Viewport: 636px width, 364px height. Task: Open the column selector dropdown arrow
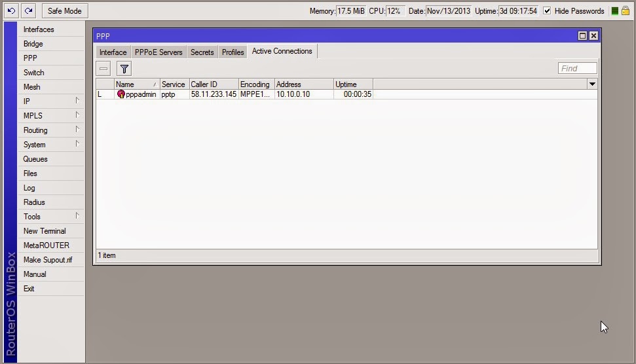592,84
